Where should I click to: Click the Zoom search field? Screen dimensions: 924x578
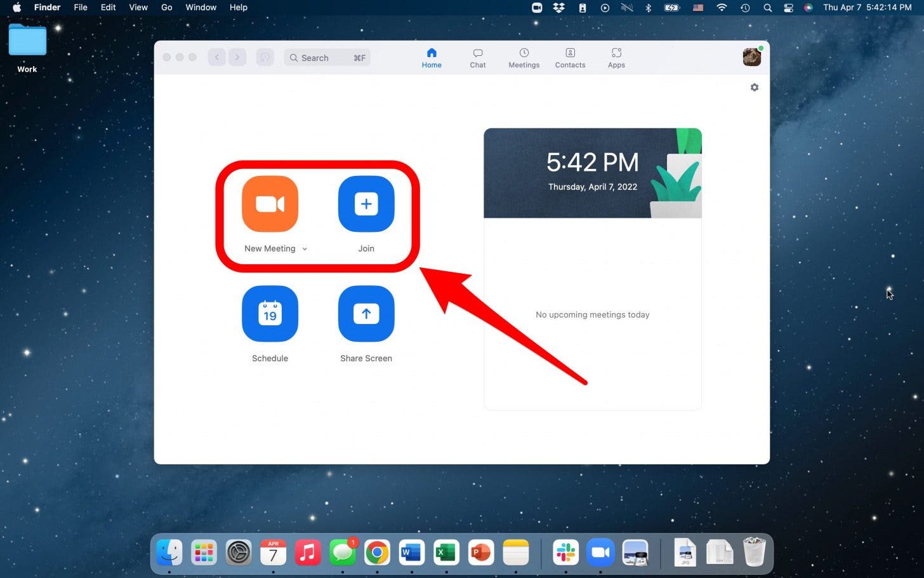click(x=326, y=57)
